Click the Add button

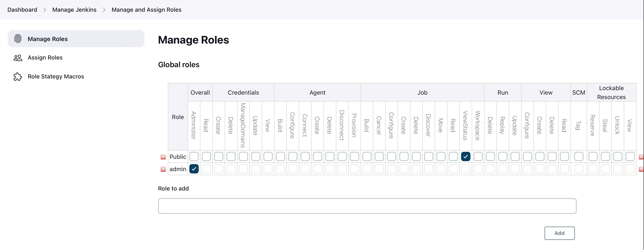(x=559, y=233)
